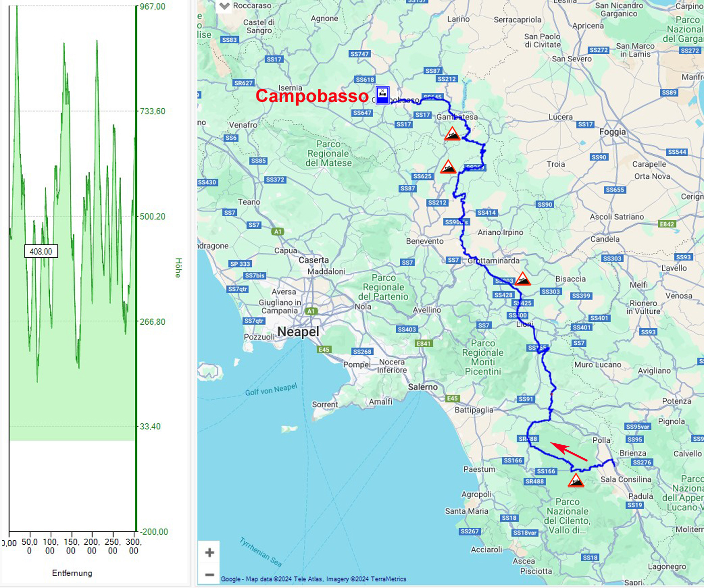Click the Höhe axis label
This screenshot has width=704, height=588.
pyautogui.click(x=178, y=267)
